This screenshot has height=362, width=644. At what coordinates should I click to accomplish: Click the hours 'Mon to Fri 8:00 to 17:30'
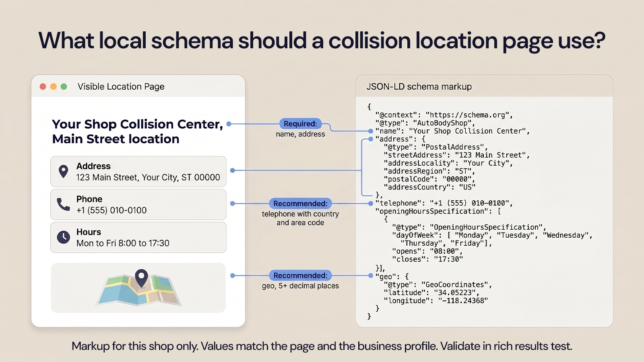[123, 243]
